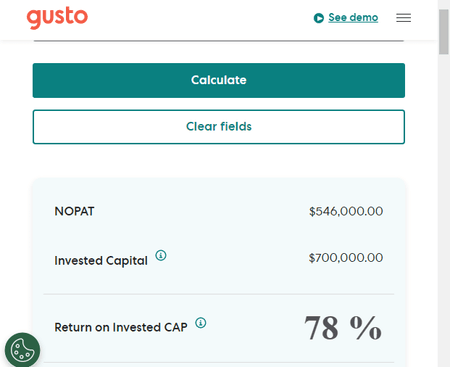The width and height of the screenshot is (450, 367).
Task: Click the 78 % result figure
Action: [343, 328]
